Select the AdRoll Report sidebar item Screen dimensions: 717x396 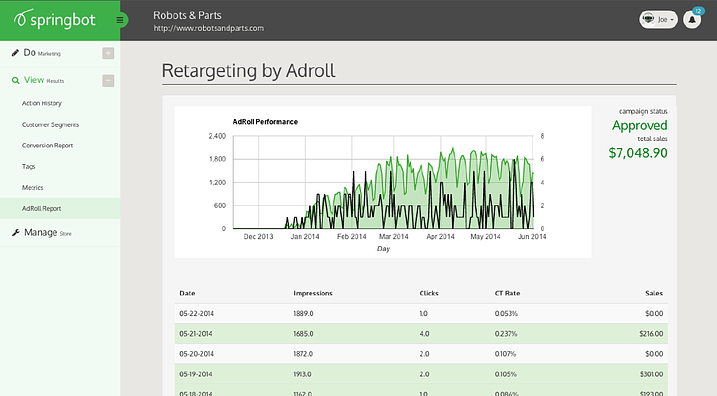(x=60, y=209)
